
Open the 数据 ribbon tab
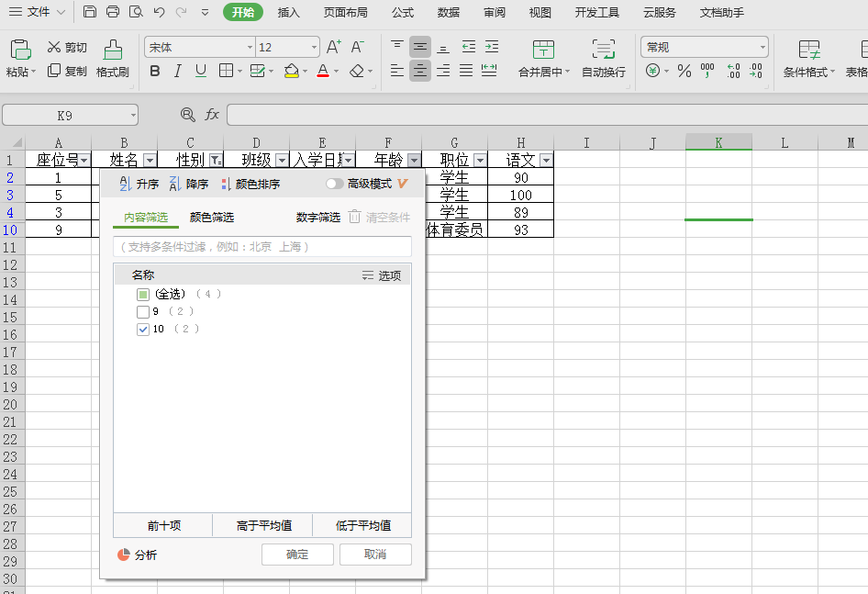(x=449, y=12)
